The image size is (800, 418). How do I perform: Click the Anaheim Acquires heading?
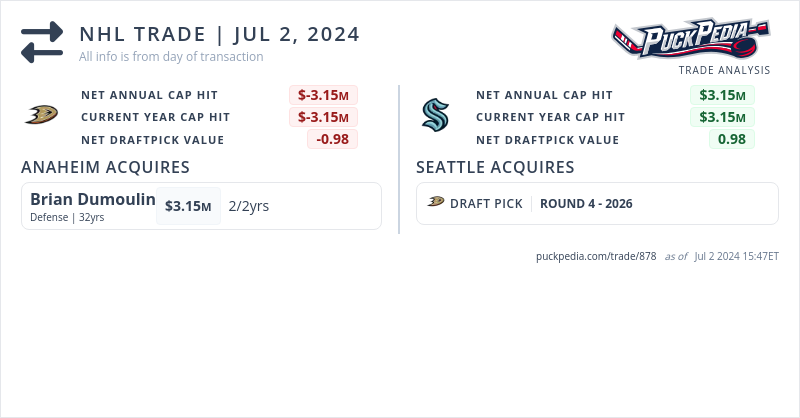pos(105,167)
